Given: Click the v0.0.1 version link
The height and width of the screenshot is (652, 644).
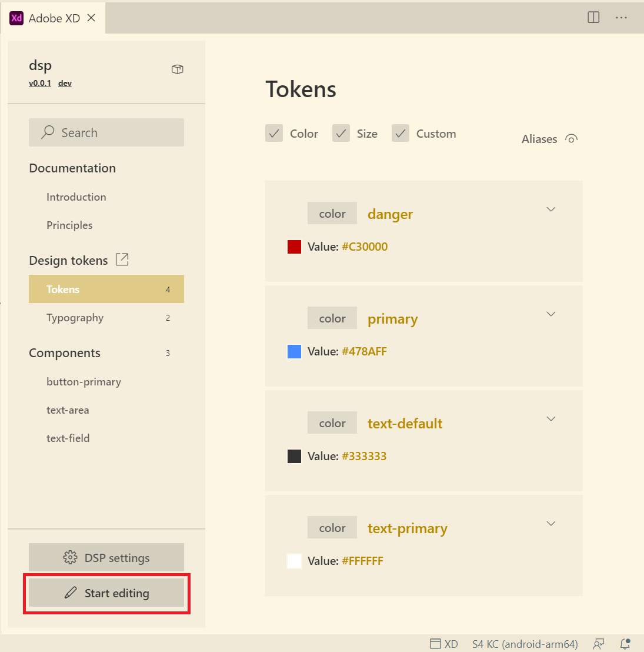Looking at the screenshot, I should click(x=40, y=83).
